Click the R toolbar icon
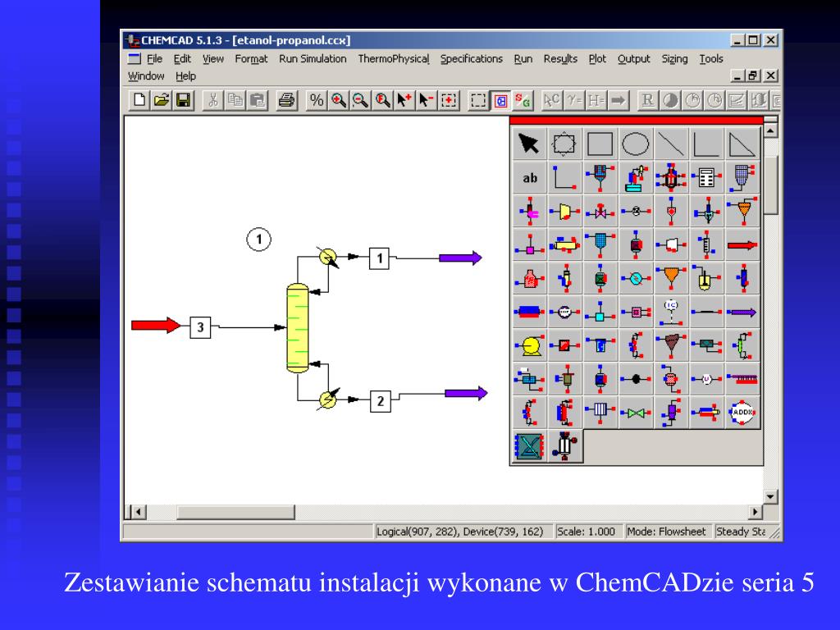 (648, 100)
